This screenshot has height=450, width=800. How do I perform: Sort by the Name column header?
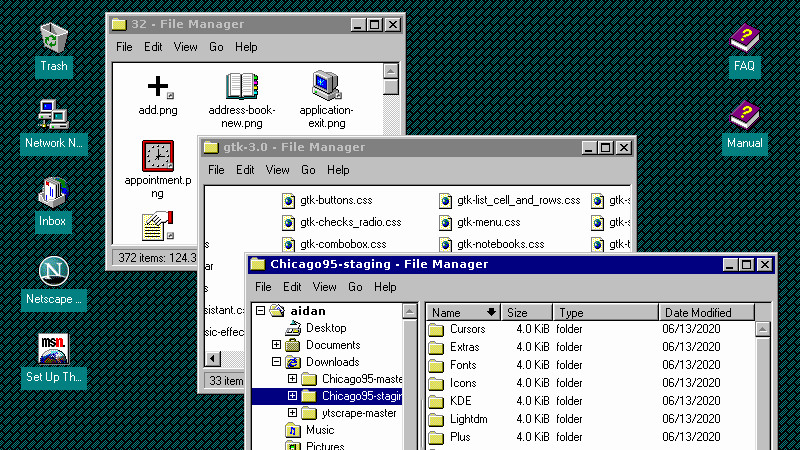(x=462, y=313)
